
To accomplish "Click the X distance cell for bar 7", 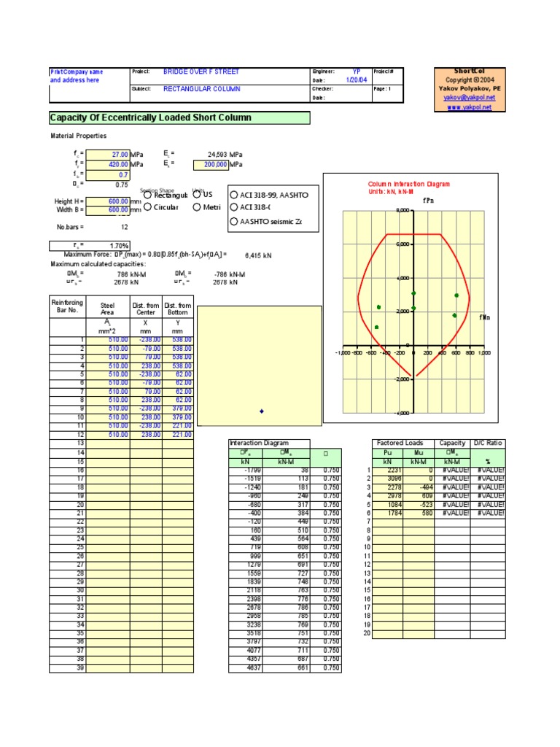I will 146,392.
